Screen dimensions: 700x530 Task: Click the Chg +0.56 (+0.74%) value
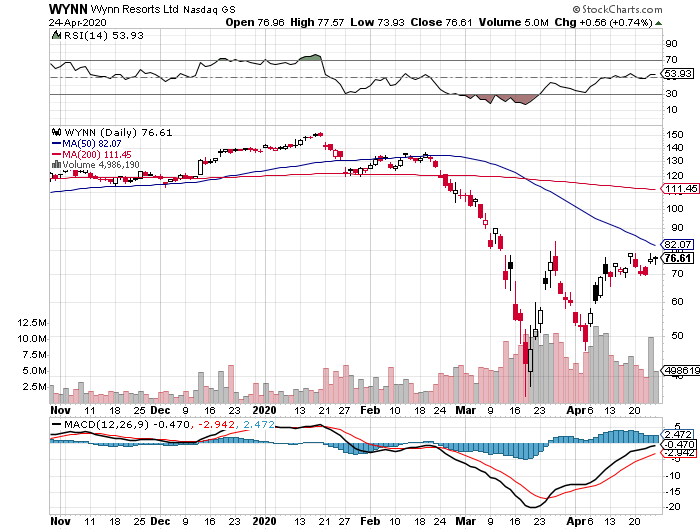pos(604,22)
